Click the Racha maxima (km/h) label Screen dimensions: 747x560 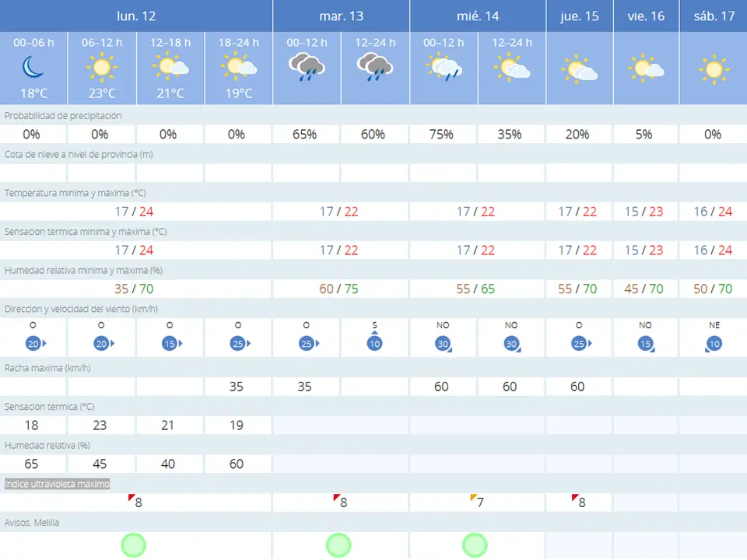tap(47, 368)
